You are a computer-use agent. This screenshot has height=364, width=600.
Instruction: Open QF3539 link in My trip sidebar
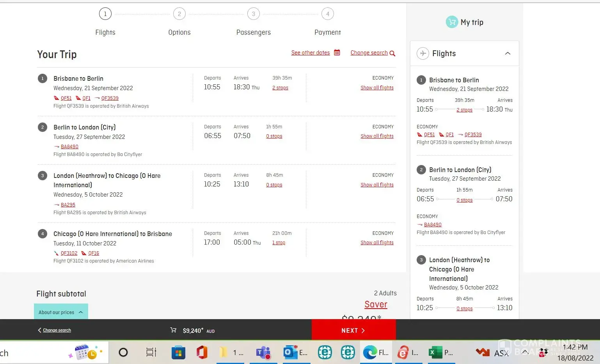[x=473, y=135]
